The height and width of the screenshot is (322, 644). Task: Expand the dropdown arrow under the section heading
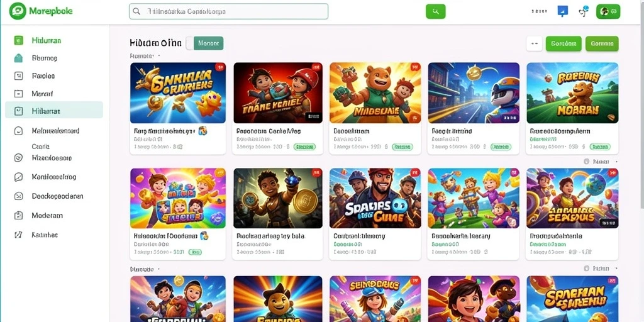tap(159, 55)
